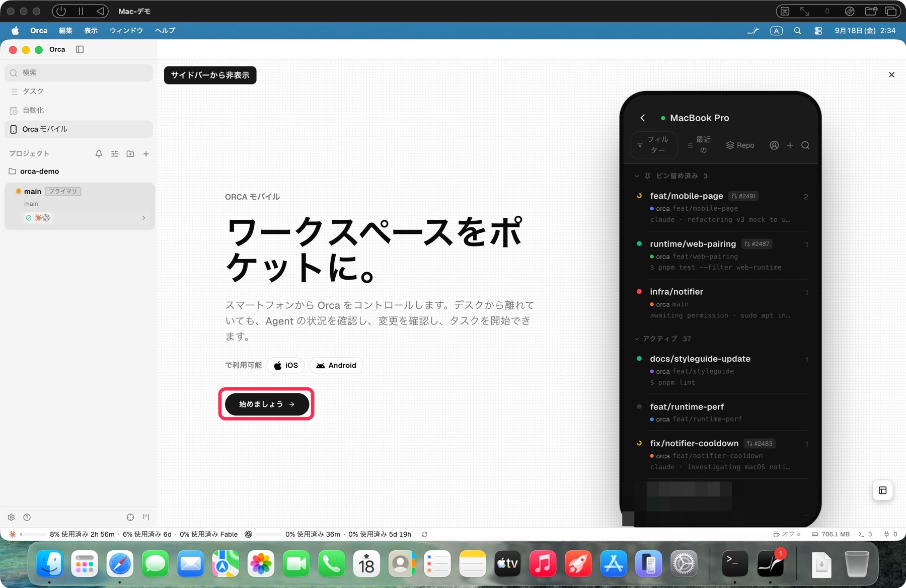The image size is (906, 588).
Task: Click the Android availability badge
Action: pyautogui.click(x=336, y=366)
